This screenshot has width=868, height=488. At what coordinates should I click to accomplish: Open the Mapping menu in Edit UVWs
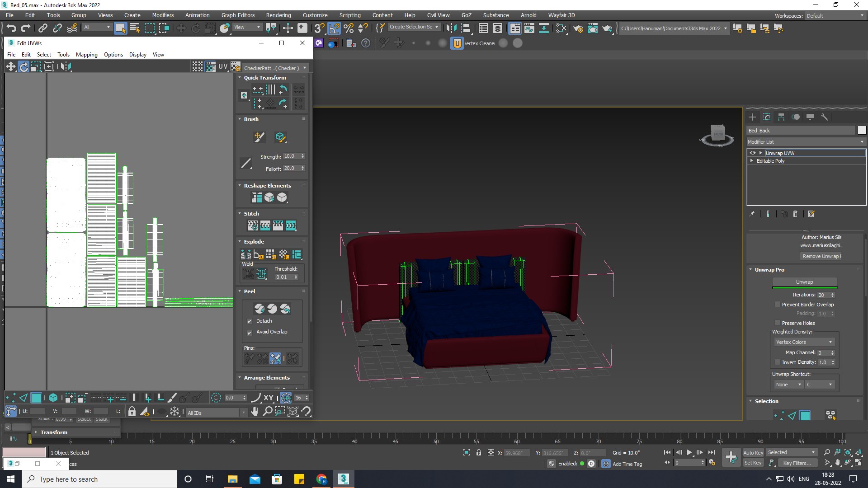click(86, 55)
